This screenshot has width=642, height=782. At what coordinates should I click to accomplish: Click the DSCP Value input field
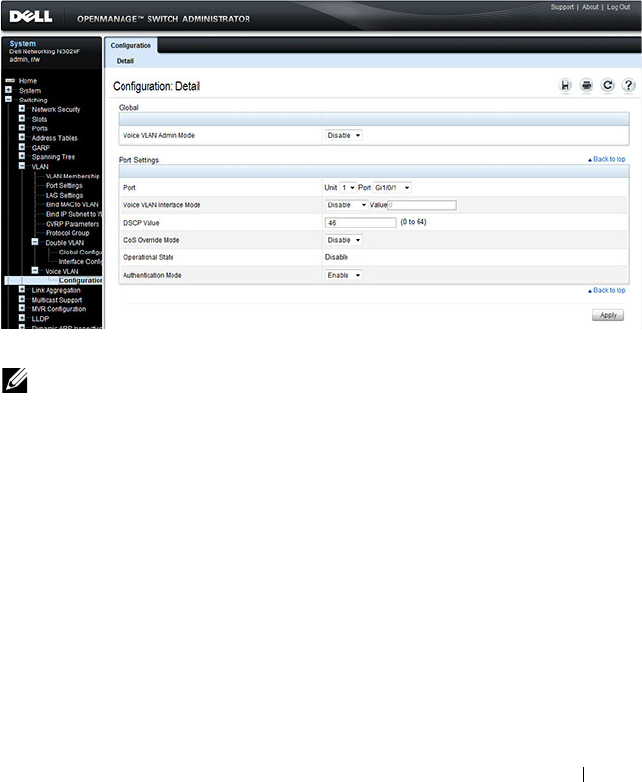[360, 223]
